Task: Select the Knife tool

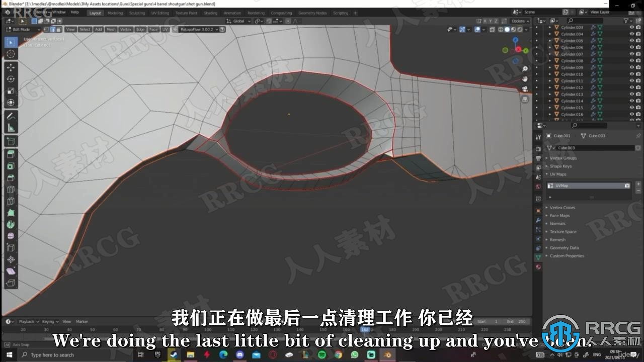Action: tap(11, 201)
